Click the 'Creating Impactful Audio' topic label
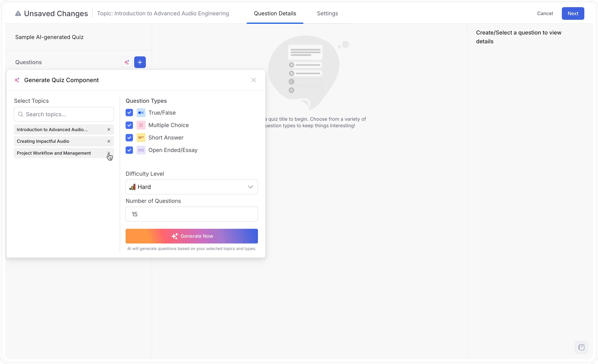The width and height of the screenshot is (598, 364). 43,141
